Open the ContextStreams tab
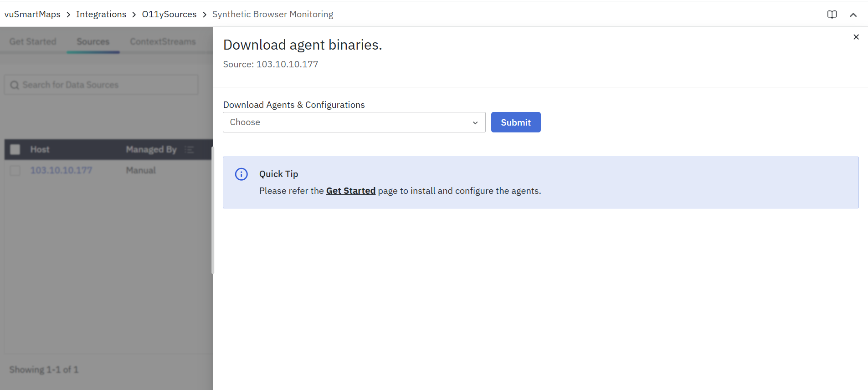This screenshot has height=390, width=868. [163, 41]
